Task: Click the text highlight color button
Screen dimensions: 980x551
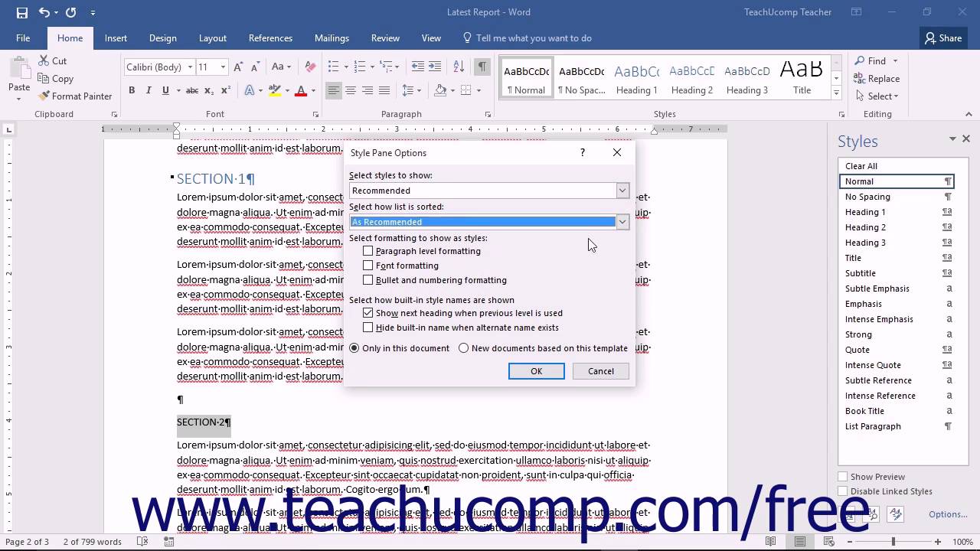Action: [x=275, y=90]
